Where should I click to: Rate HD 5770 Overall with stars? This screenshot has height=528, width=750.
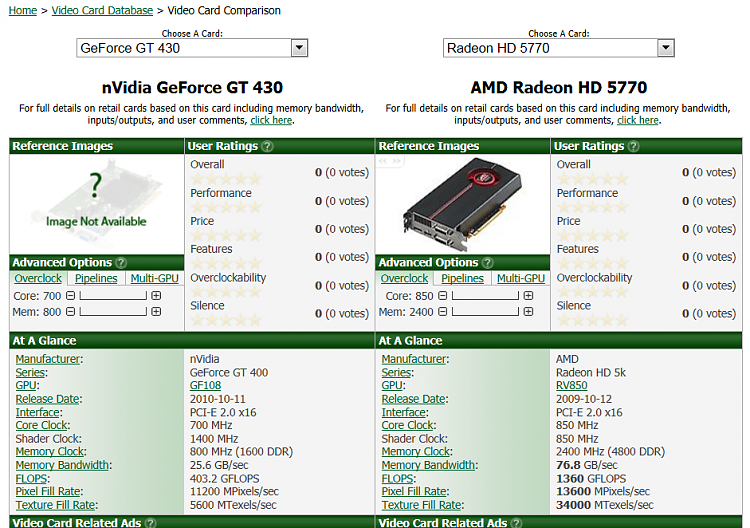[592, 179]
